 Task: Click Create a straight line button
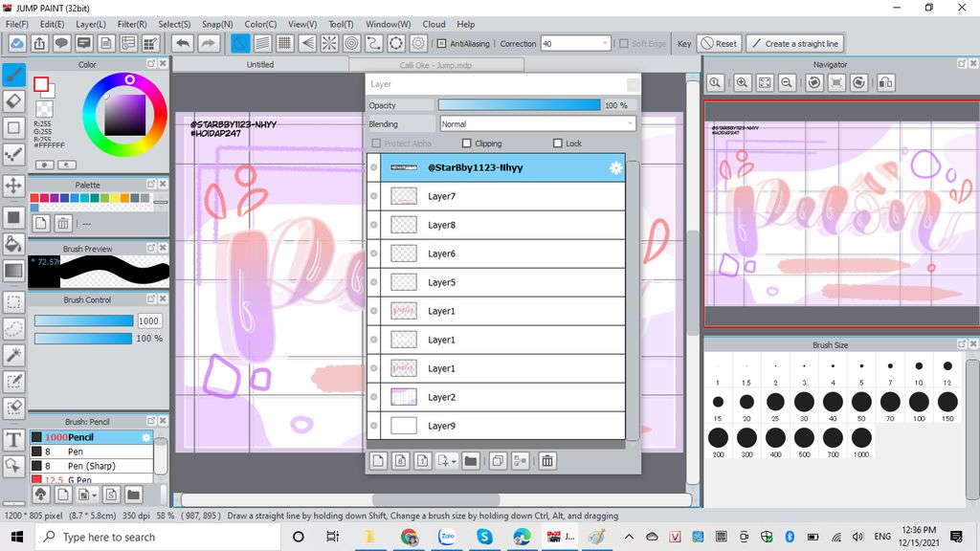pos(795,44)
